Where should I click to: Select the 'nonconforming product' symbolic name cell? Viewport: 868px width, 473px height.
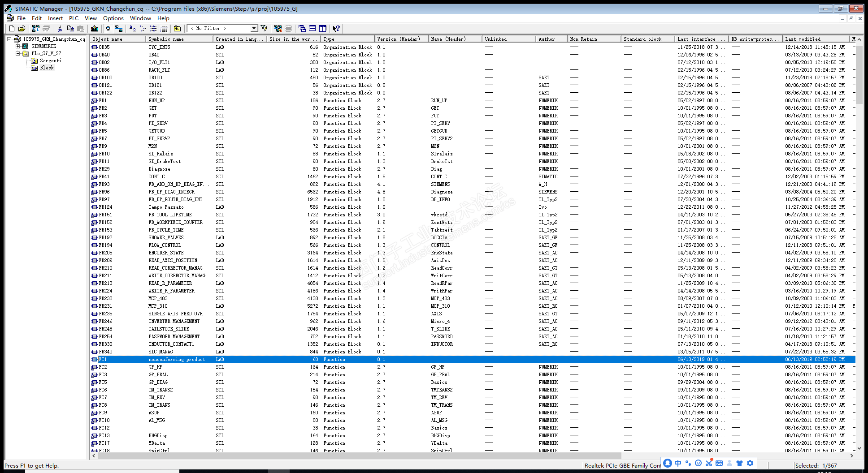177,359
